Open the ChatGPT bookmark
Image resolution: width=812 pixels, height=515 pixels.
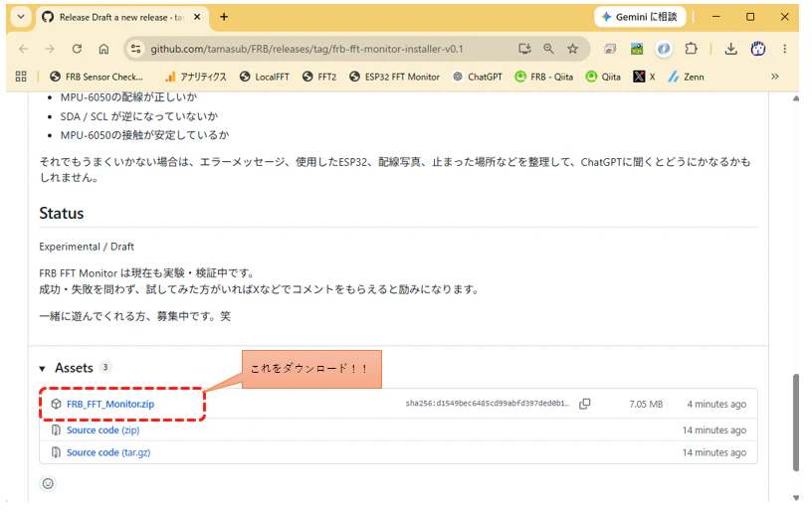(478, 77)
